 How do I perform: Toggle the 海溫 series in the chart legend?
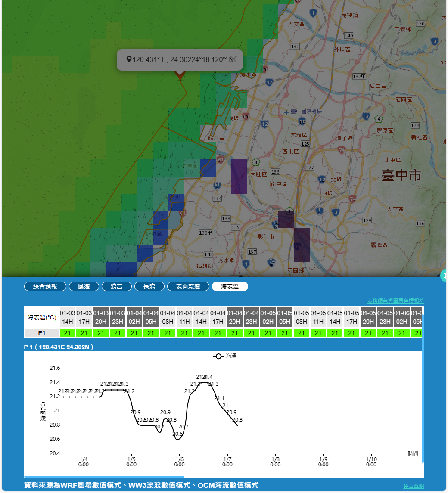coord(225,356)
